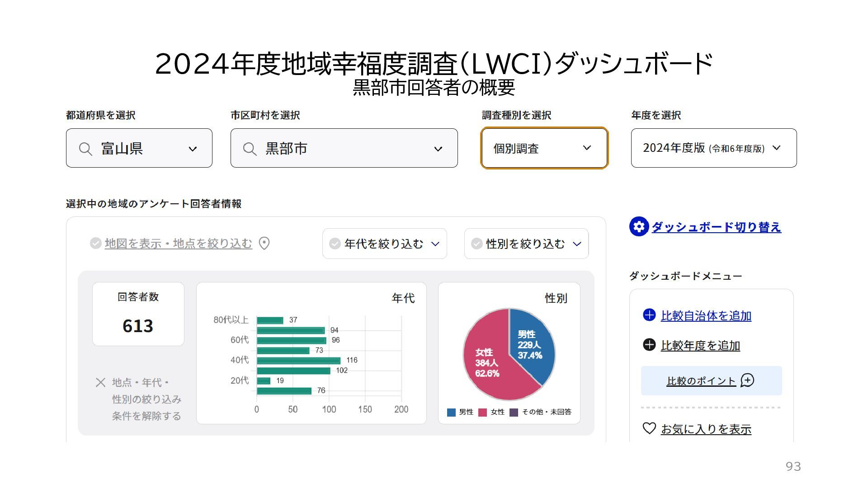Toggle the check mark on 年代を絞り込む
The image size is (868, 488).
point(335,244)
